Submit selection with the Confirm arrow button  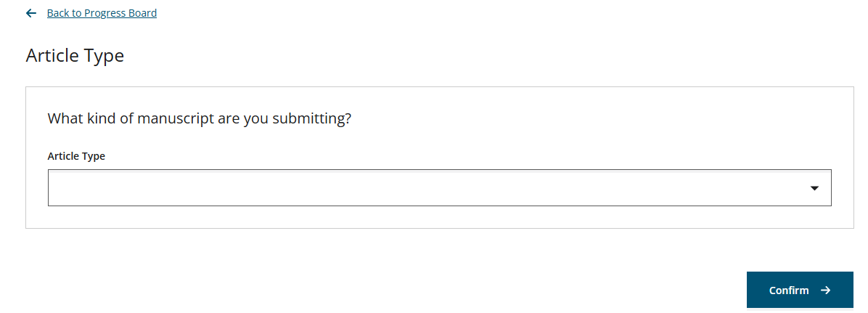[x=800, y=290]
